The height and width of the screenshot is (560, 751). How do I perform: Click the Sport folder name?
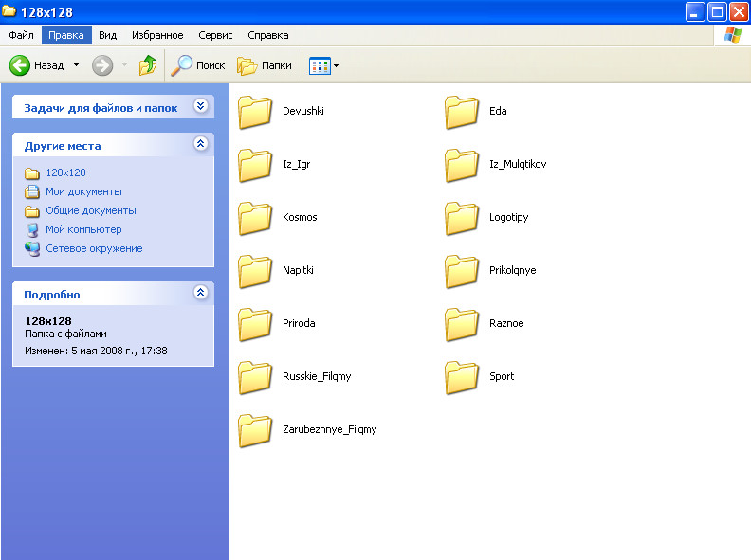tap(502, 376)
